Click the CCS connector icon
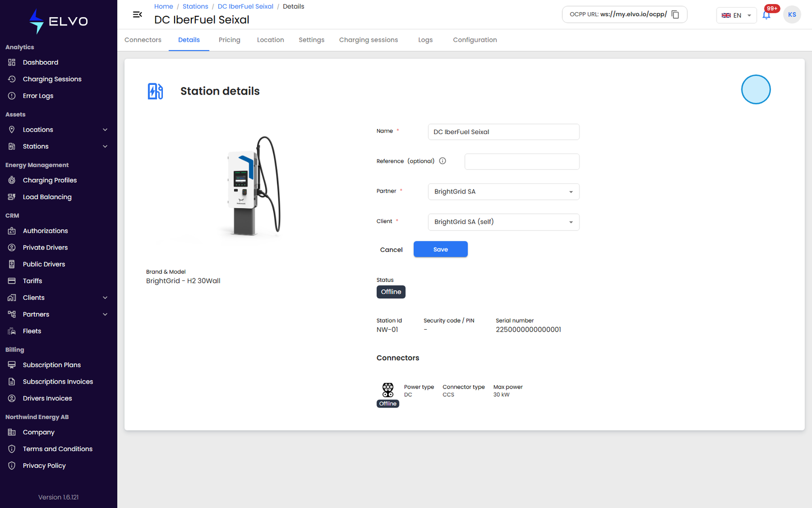The width and height of the screenshot is (812, 508). [x=388, y=390]
